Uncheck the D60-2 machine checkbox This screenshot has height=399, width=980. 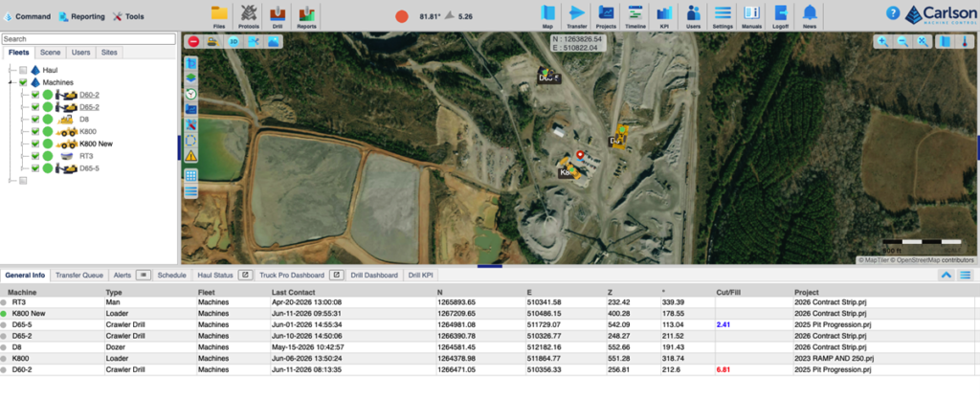pyautogui.click(x=35, y=95)
